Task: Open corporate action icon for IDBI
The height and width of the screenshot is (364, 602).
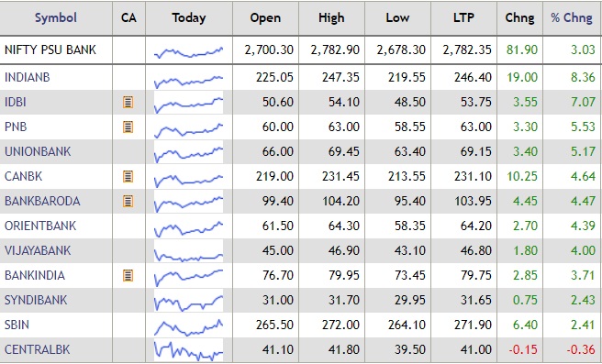Action: 128,102
